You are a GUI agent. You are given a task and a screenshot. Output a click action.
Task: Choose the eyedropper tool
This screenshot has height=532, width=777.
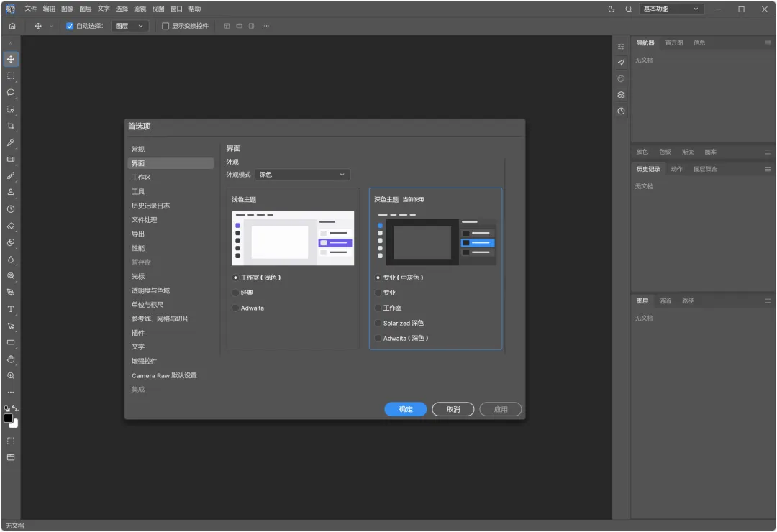(11, 142)
